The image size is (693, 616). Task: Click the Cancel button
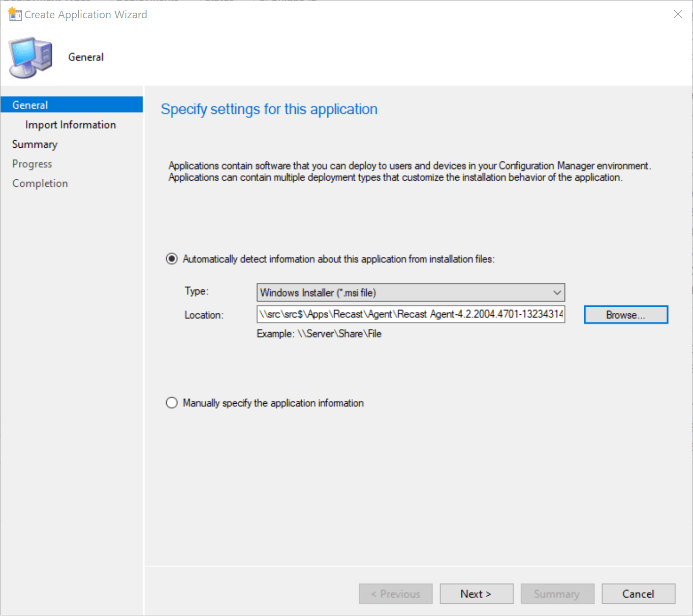tap(638, 594)
